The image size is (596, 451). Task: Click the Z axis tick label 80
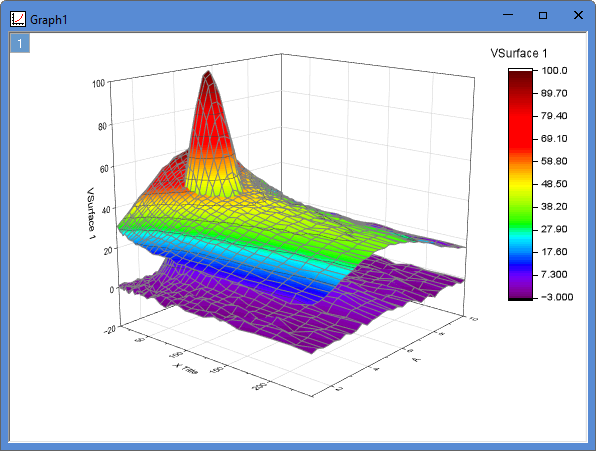(x=102, y=126)
